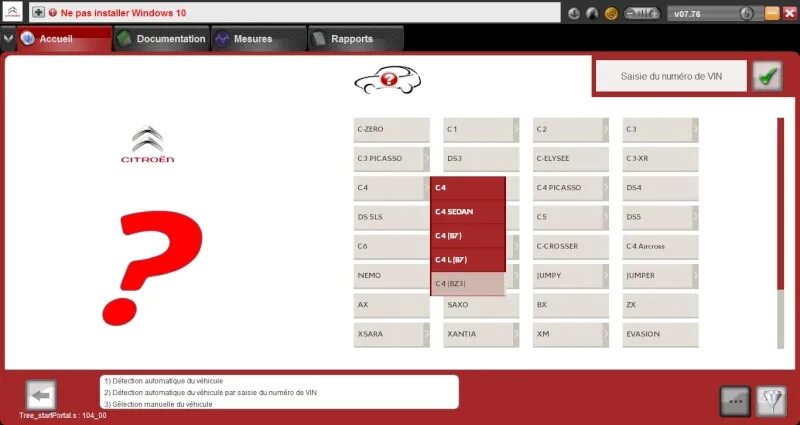The height and width of the screenshot is (425, 800).
Task: Click the red alert icon beside the warning
Action: click(53, 13)
